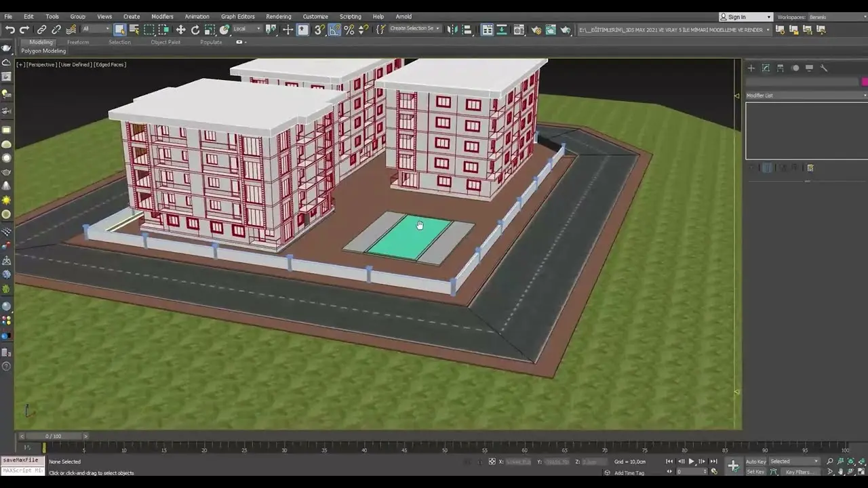
Task: Open the Rendered Frame Window icon
Action: [x=551, y=30]
